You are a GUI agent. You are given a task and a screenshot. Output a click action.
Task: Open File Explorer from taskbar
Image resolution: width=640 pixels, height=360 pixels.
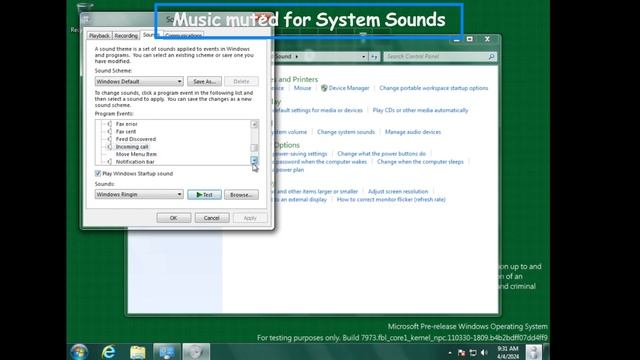tap(138, 351)
